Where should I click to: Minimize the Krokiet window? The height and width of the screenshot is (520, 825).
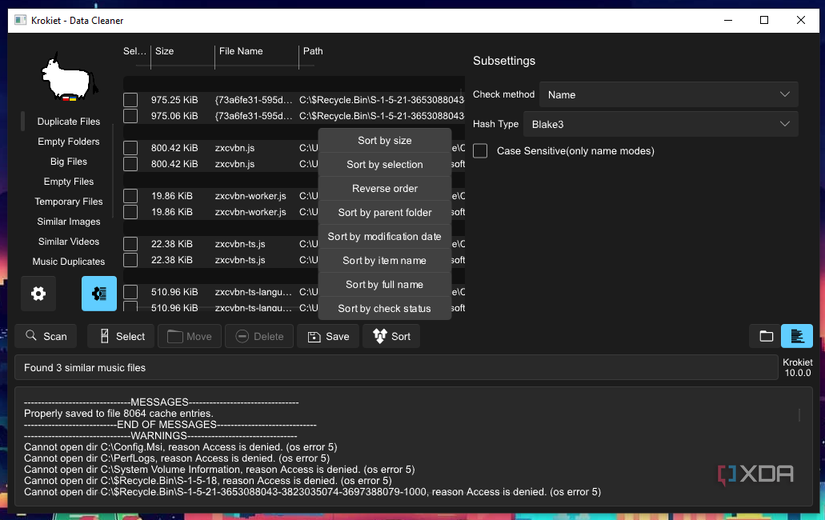pyautogui.click(x=728, y=20)
